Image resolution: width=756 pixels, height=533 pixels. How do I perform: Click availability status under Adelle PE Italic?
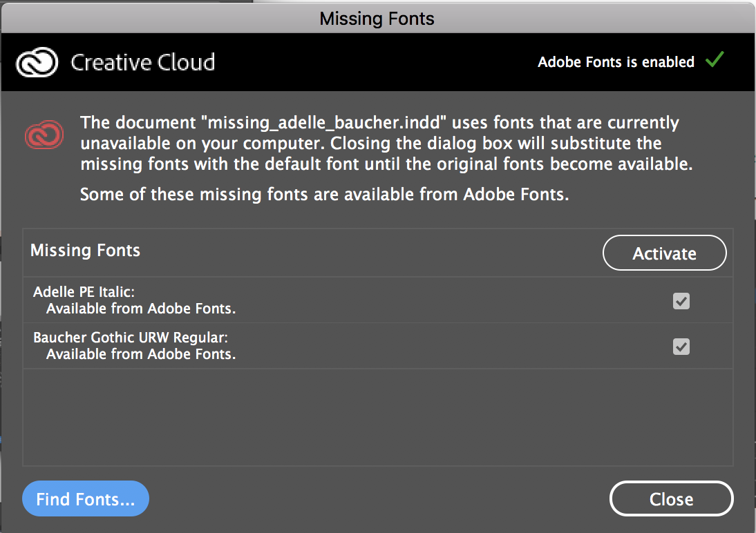pos(141,309)
